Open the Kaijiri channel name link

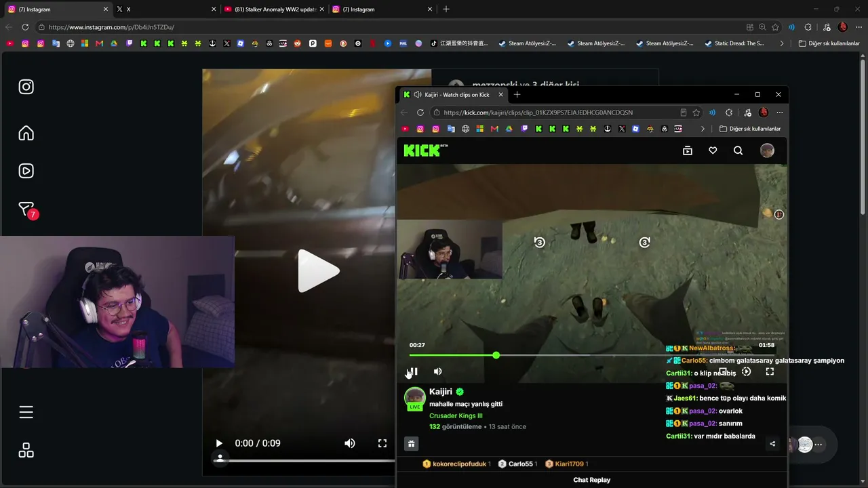[x=441, y=392]
